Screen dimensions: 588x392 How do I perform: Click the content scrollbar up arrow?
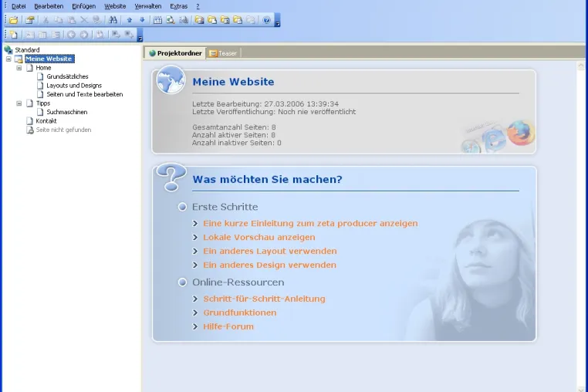pyautogui.click(x=581, y=66)
